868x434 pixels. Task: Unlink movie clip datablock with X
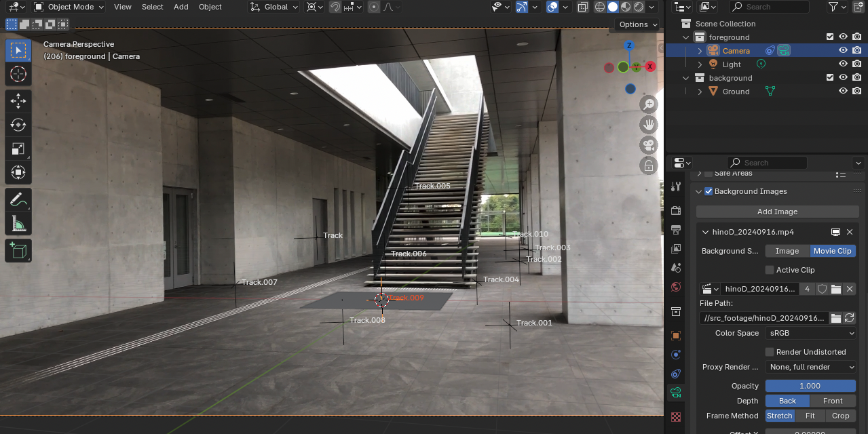[x=850, y=289]
